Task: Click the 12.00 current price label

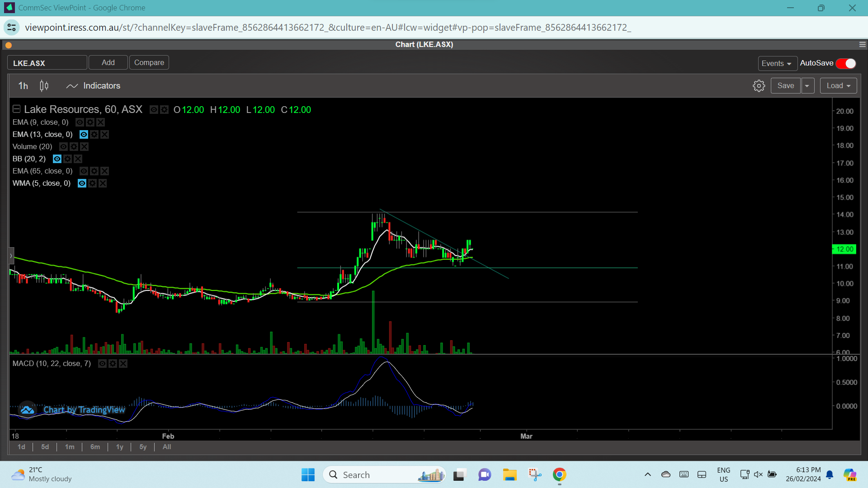Action: point(844,249)
